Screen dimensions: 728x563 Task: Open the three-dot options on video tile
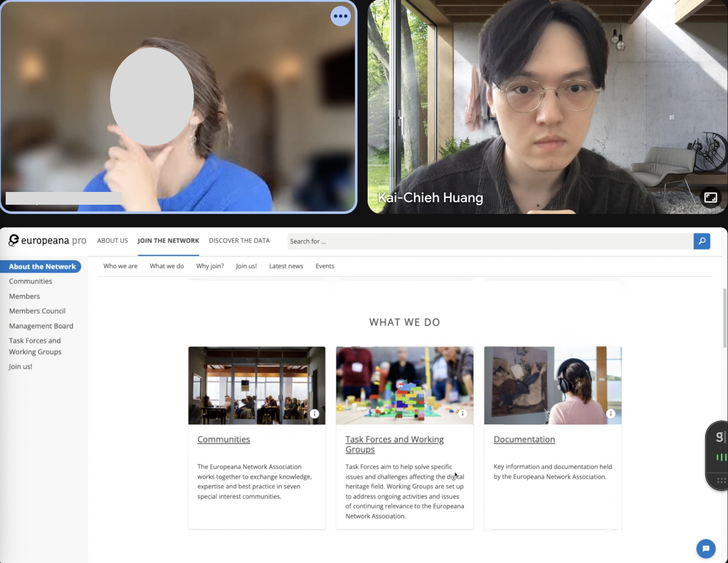pos(340,16)
